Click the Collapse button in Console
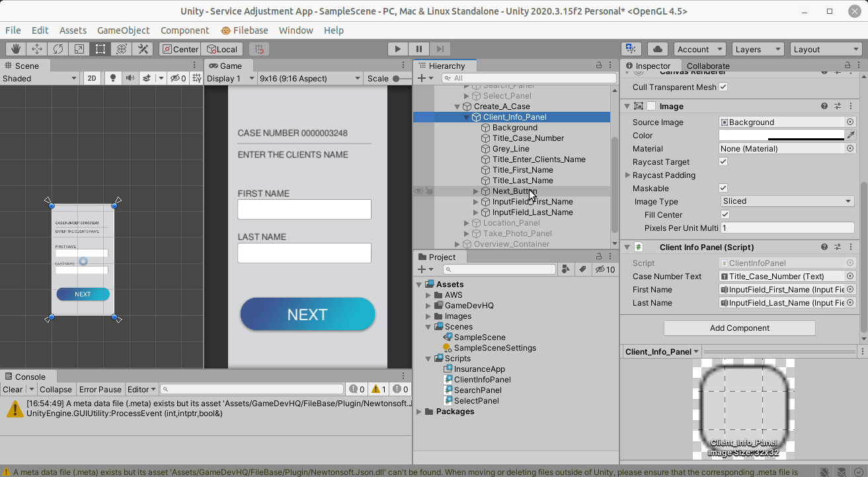The width and height of the screenshot is (868, 477). [56, 389]
